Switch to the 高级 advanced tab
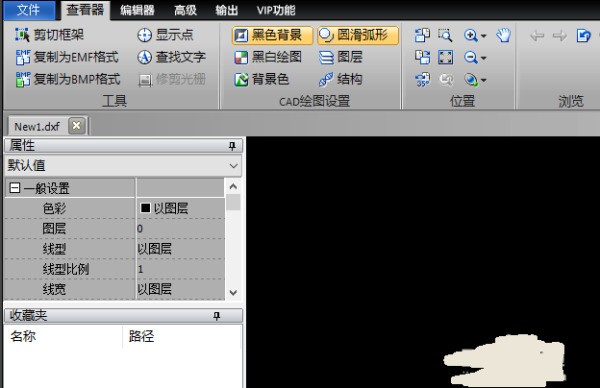This screenshot has height=388, width=600. [185, 10]
